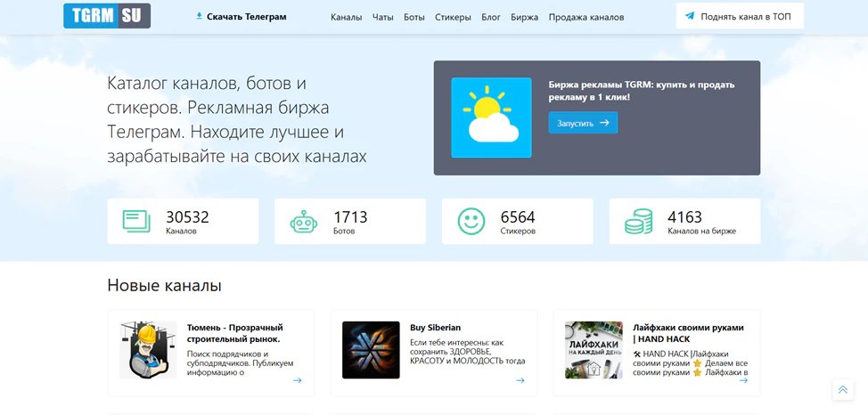Open Лайфхаки своими руками | HAND HACK title
This screenshot has height=415, width=868.
(688, 333)
